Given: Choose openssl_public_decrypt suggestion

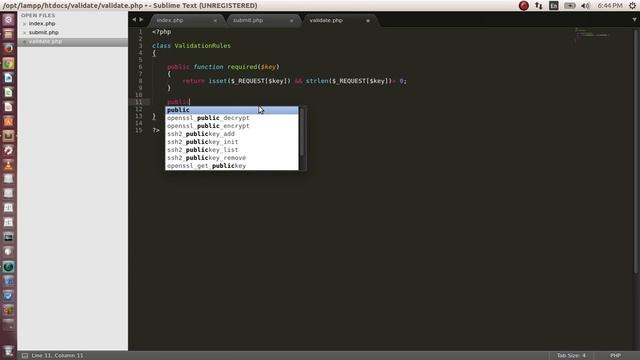Looking at the screenshot, I should point(232,118).
